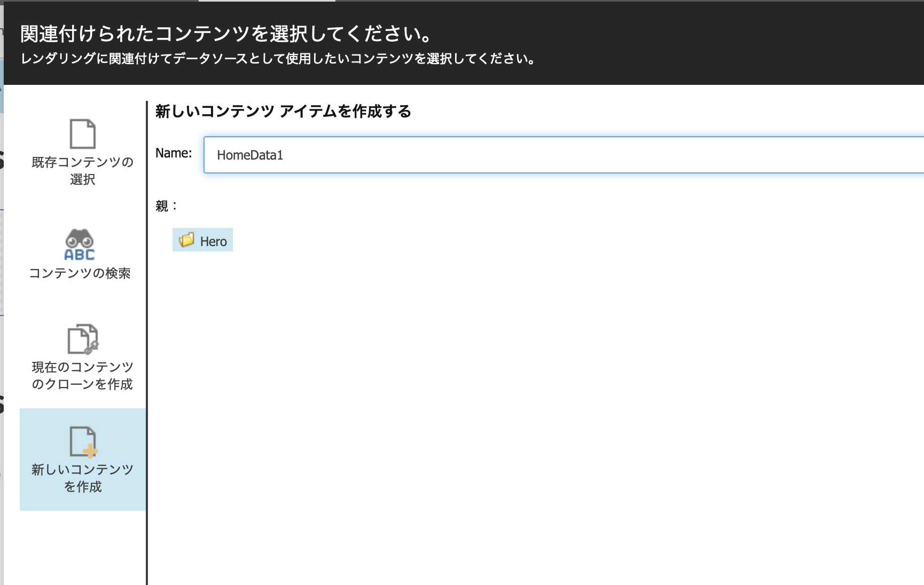Image resolution: width=924 pixels, height=585 pixels.
Task: Select the Hero parent tree item
Action: pos(202,240)
